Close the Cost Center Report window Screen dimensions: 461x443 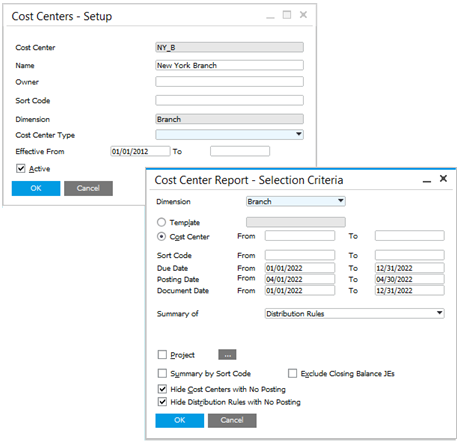[443, 179]
